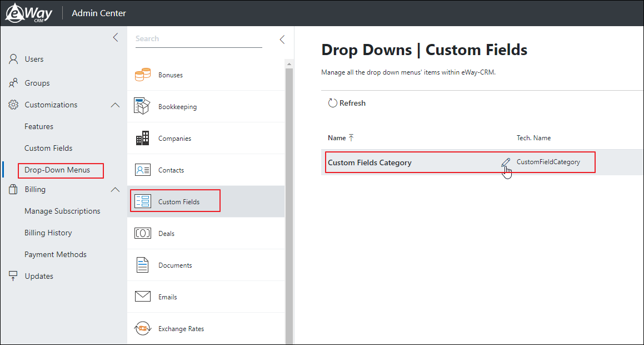
Task: Click the Bookkeeping box icon
Action: [143, 106]
